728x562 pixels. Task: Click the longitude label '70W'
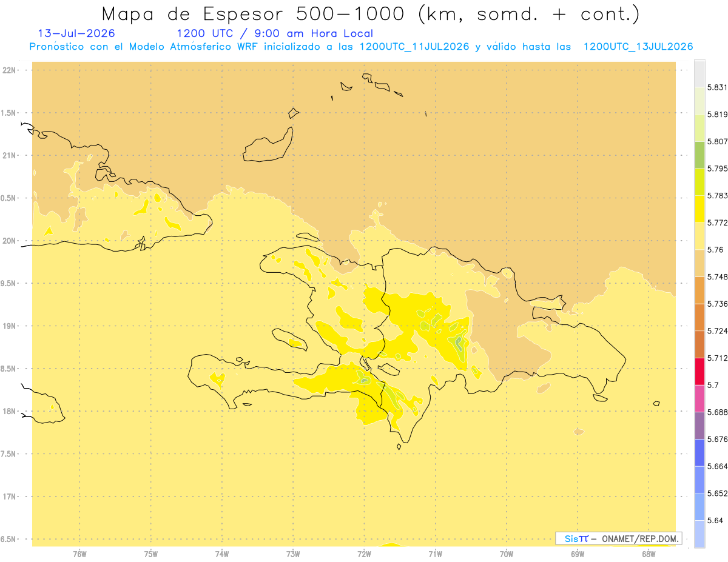click(507, 554)
